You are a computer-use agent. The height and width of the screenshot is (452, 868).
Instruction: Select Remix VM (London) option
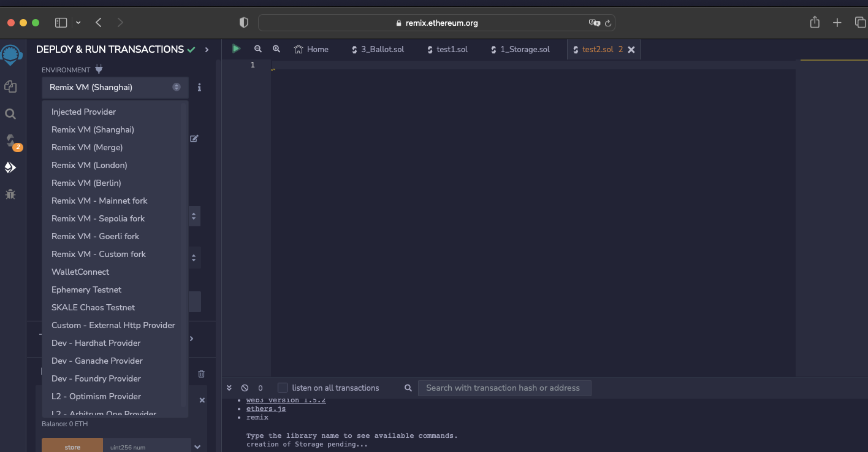pyautogui.click(x=115, y=165)
